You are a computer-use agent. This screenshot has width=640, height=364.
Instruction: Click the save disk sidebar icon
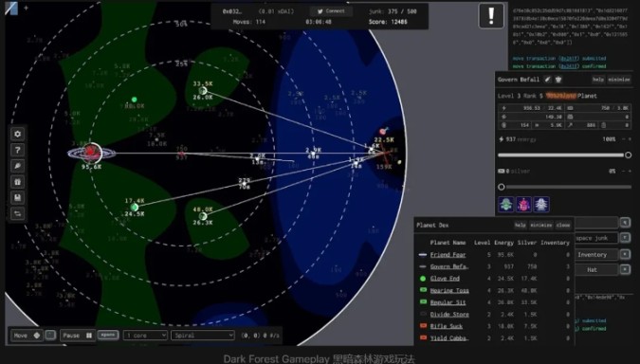coord(18,197)
